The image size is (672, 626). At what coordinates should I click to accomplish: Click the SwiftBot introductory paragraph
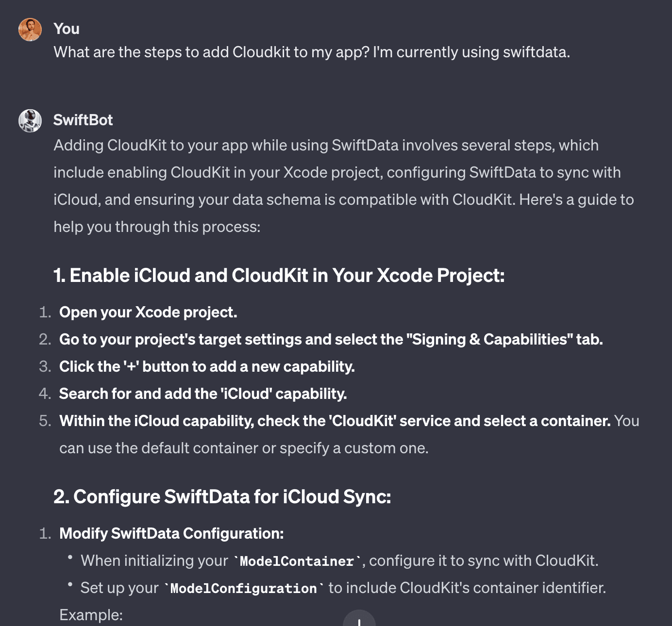coord(344,186)
